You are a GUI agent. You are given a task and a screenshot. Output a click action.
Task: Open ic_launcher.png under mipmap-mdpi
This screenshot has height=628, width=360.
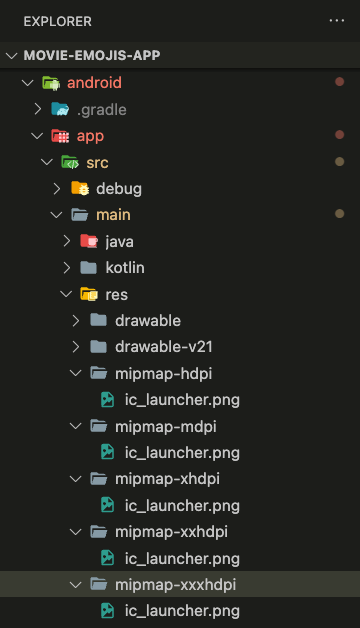(182, 453)
